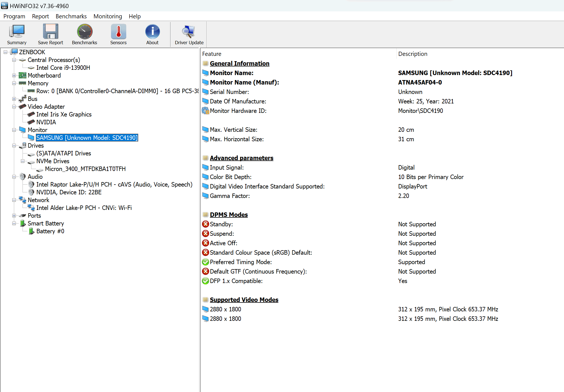
Task: Click the DPMS Modes heading
Action: point(229,215)
